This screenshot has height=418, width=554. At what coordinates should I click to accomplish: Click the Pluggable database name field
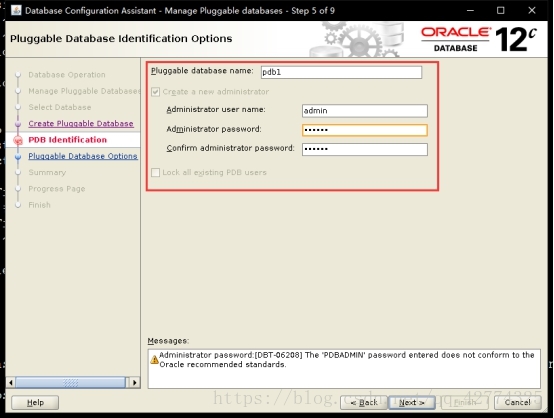341,72
